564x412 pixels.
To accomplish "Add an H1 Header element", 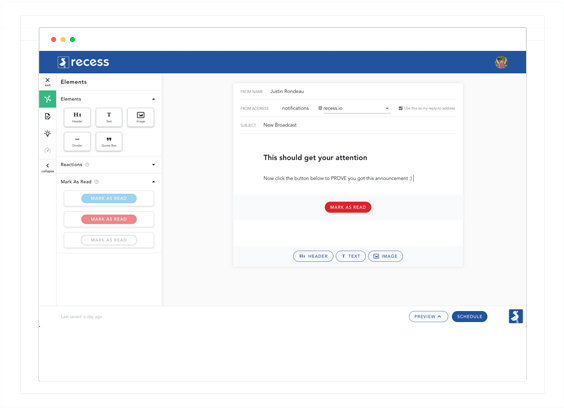I will point(77,117).
